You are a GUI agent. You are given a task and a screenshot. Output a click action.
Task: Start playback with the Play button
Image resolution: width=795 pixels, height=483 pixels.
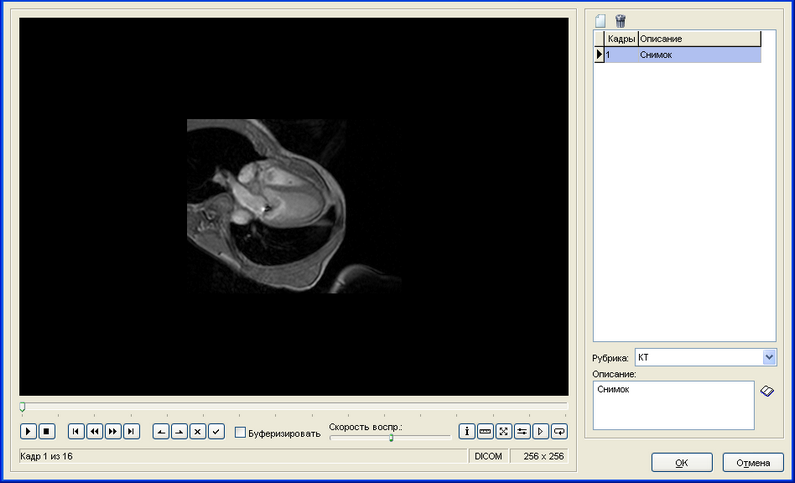[28, 431]
